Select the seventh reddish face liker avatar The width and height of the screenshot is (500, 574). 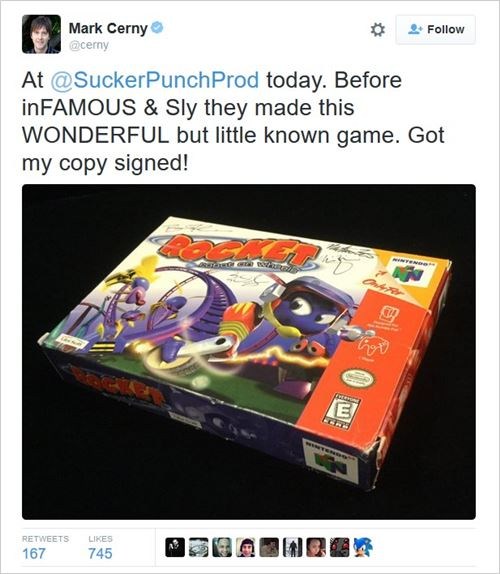coord(316,548)
